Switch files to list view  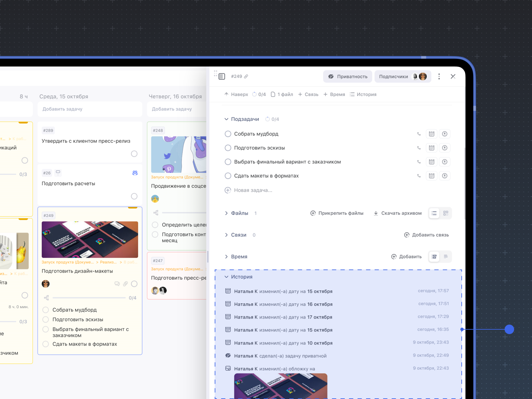[434, 213]
